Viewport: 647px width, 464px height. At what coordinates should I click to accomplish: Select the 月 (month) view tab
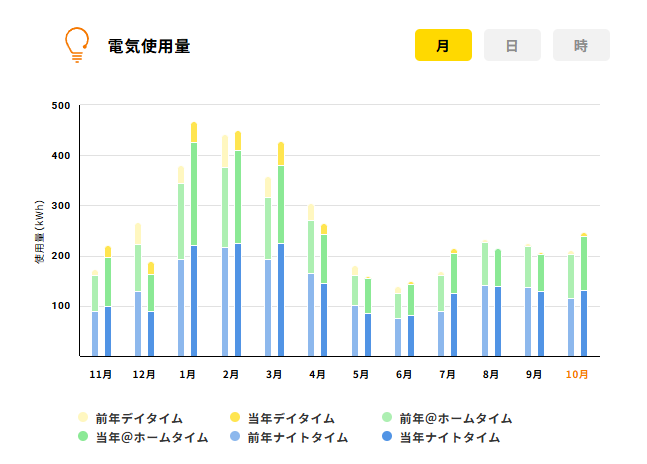pyautogui.click(x=443, y=45)
